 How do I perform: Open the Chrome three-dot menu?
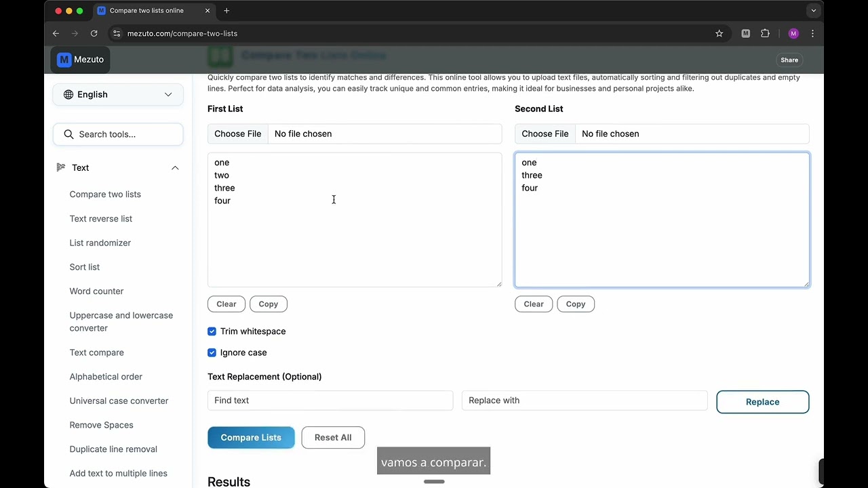pyautogui.click(x=812, y=33)
